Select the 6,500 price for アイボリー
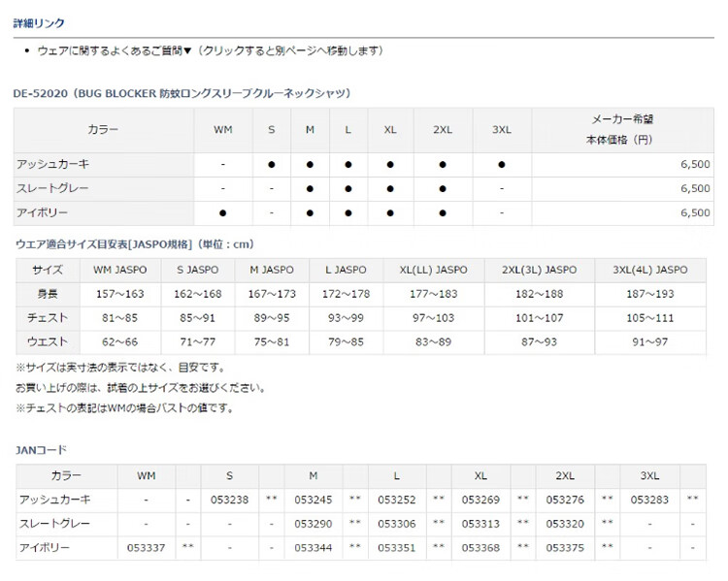This screenshot has width=728, height=581. coord(695,212)
